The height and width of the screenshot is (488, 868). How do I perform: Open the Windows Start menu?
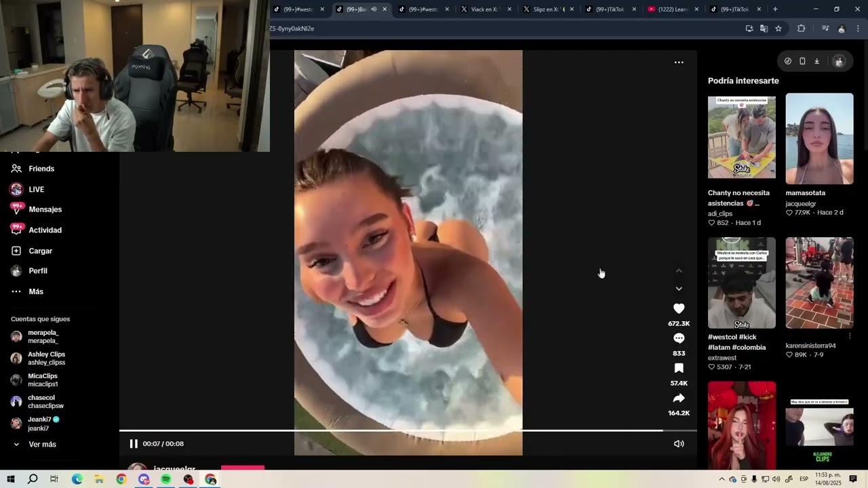click(10, 479)
